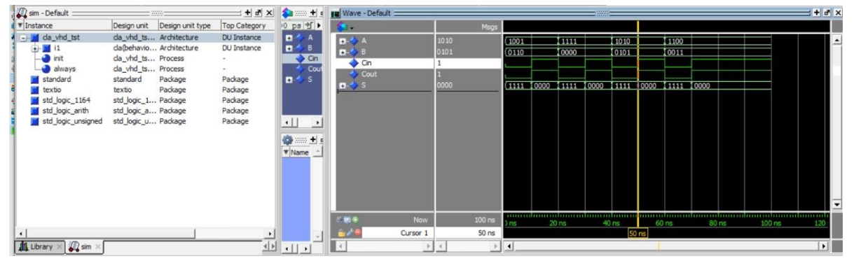Click the sim panel title icon

(x=21, y=13)
